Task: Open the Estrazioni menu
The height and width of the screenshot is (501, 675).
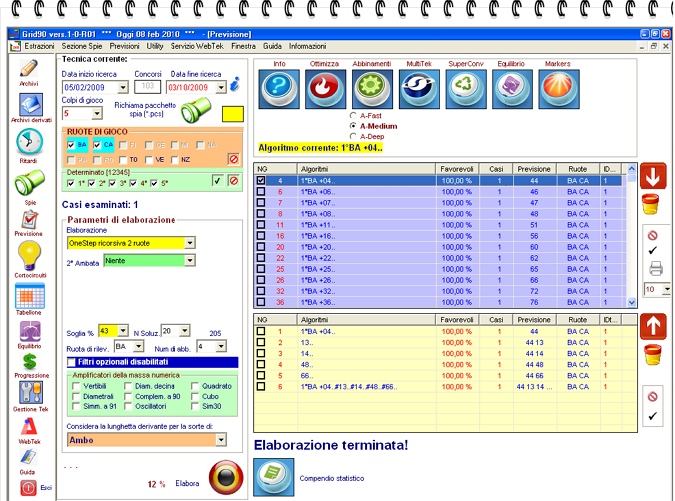Action: [39, 46]
